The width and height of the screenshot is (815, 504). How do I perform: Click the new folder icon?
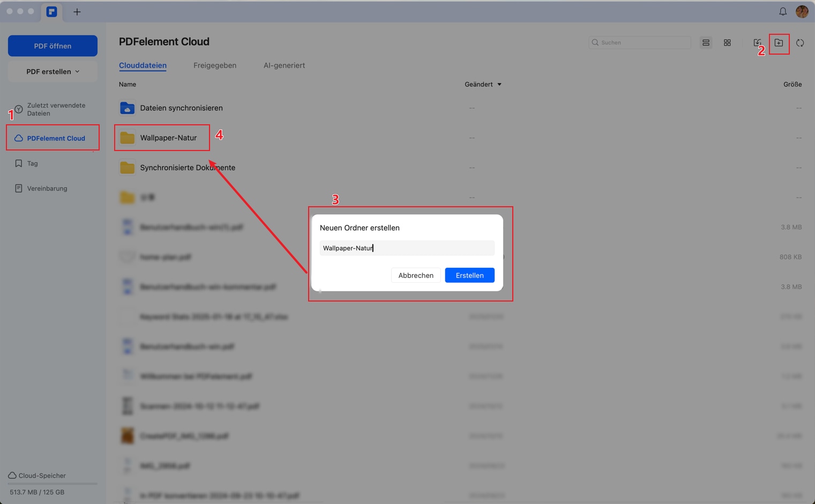pyautogui.click(x=779, y=43)
